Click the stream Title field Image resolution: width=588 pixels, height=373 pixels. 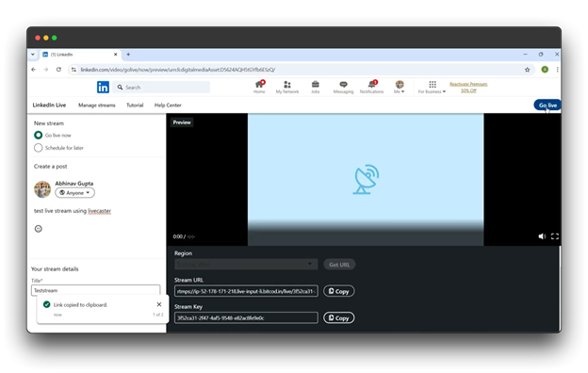pyautogui.click(x=95, y=290)
